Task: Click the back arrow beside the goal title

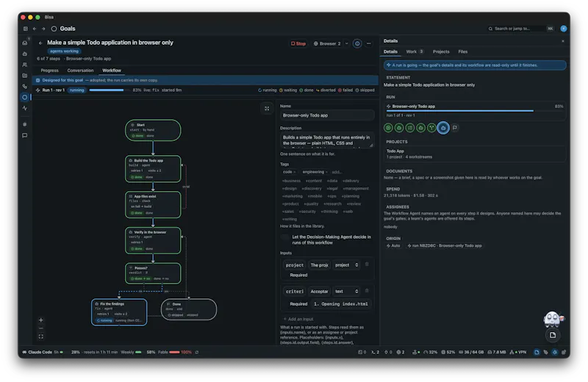Action: [x=40, y=43]
